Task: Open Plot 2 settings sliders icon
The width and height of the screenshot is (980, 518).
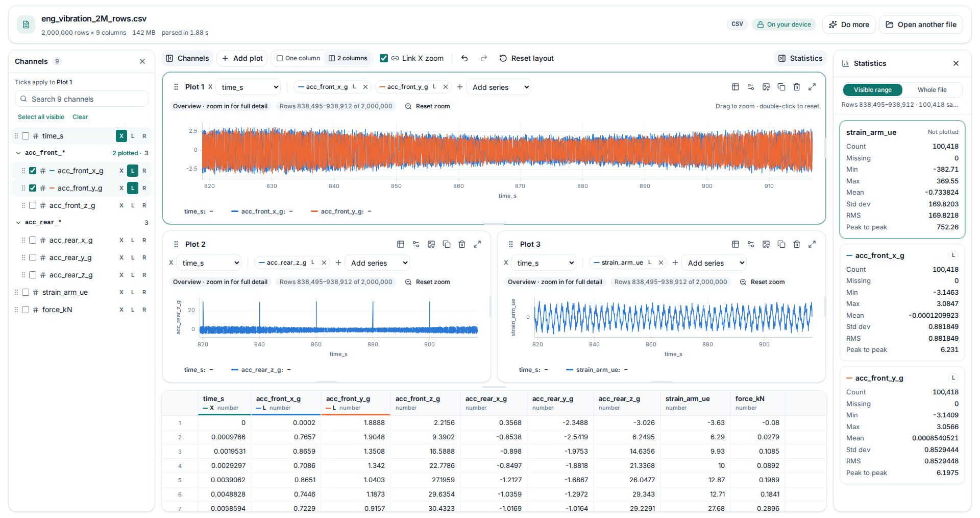Action: tap(416, 244)
